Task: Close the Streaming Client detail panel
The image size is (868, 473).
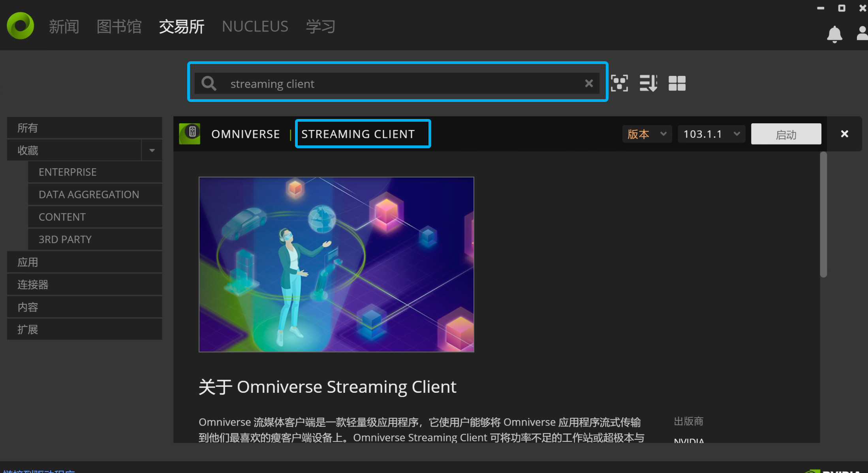Action: tap(845, 134)
